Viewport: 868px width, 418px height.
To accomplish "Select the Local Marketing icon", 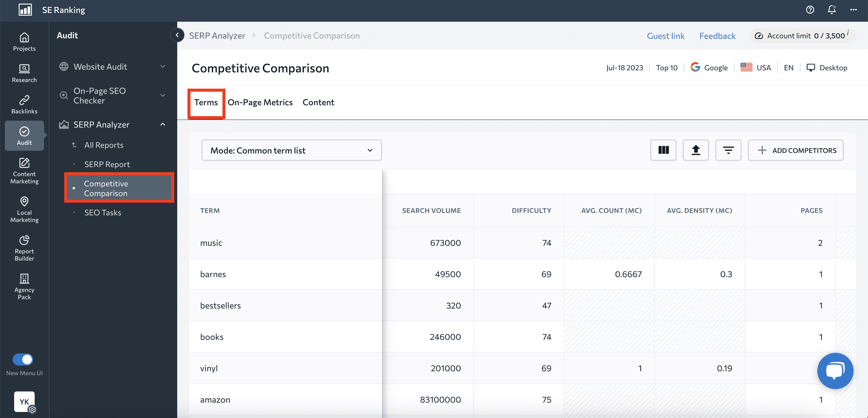I will [x=24, y=209].
